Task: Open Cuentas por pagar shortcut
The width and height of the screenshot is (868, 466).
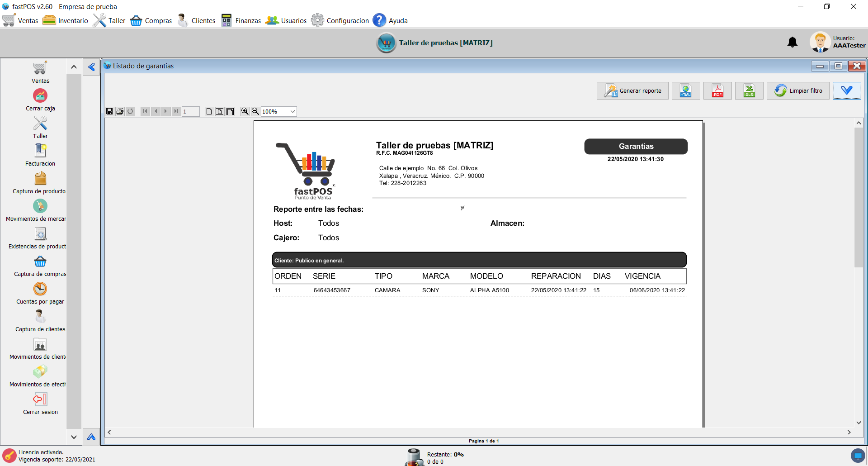Action: pyautogui.click(x=40, y=289)
